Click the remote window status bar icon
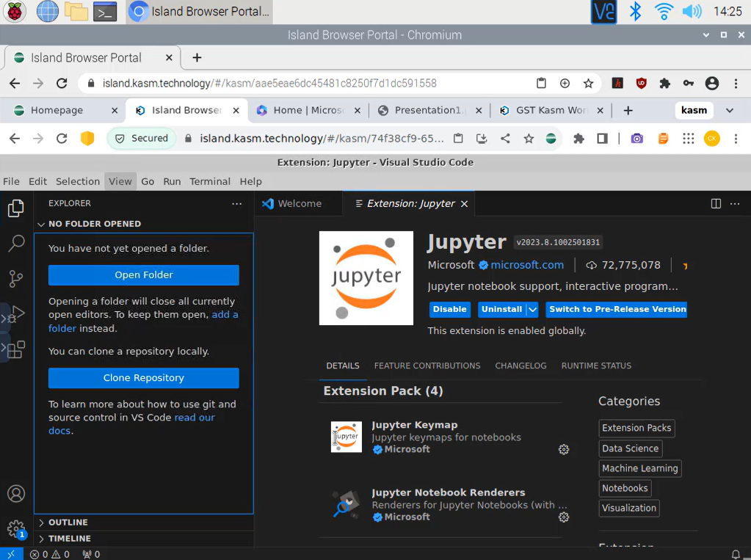751x560 pixels. (x=11, y=554)
